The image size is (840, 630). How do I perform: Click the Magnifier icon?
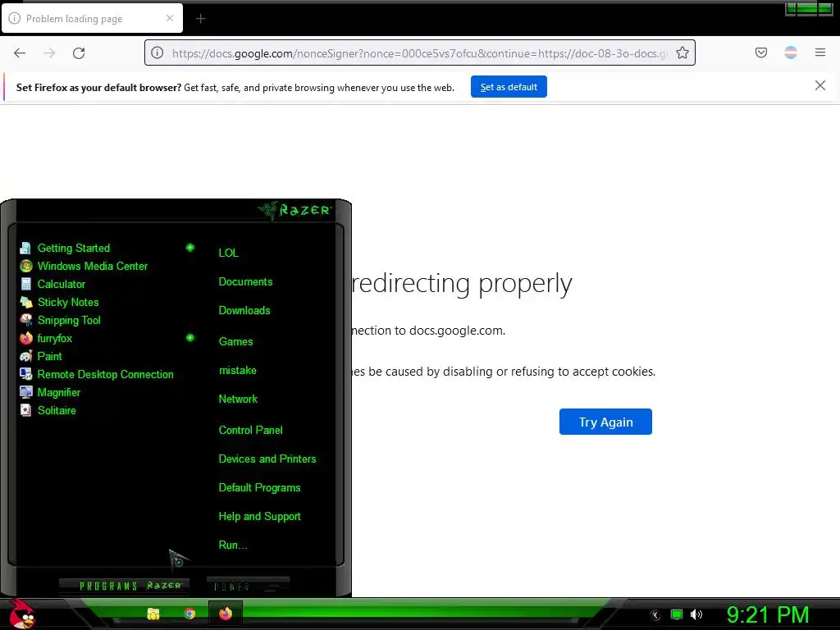pos(25,392)
